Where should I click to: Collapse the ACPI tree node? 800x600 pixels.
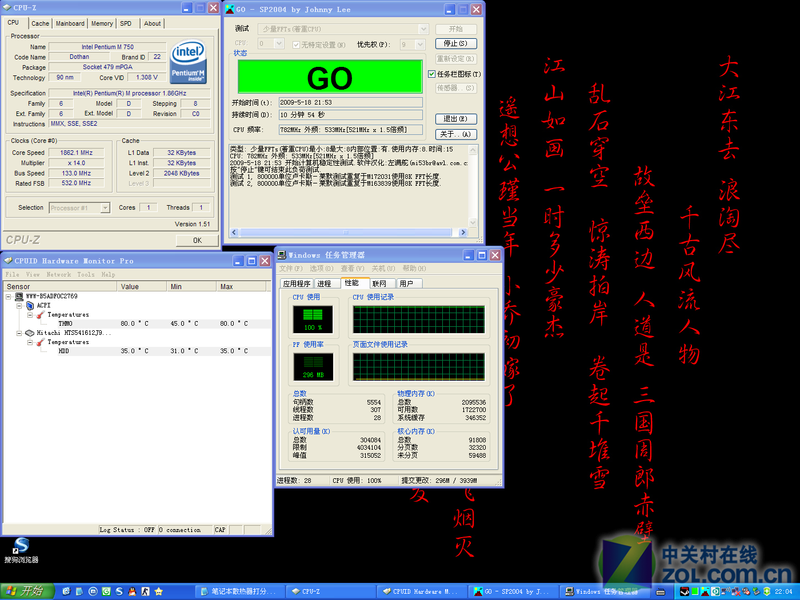point(19,306)
